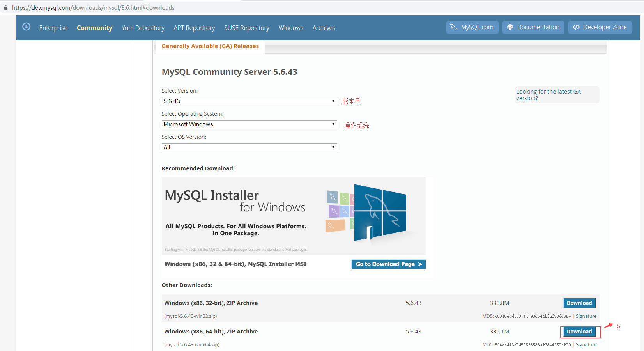
Task: Open Signature link for mysql-5.6.43-winx64.zip
Action: coord(586,345)
